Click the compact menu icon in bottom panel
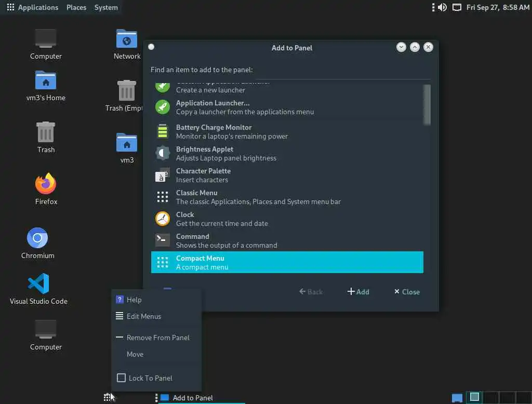 [x=107, y=397]
